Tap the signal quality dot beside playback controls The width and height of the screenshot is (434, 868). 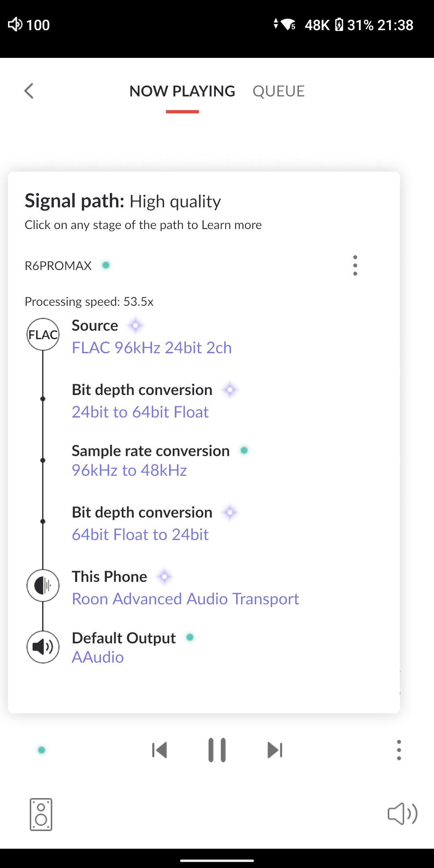[x=41, y=750]
